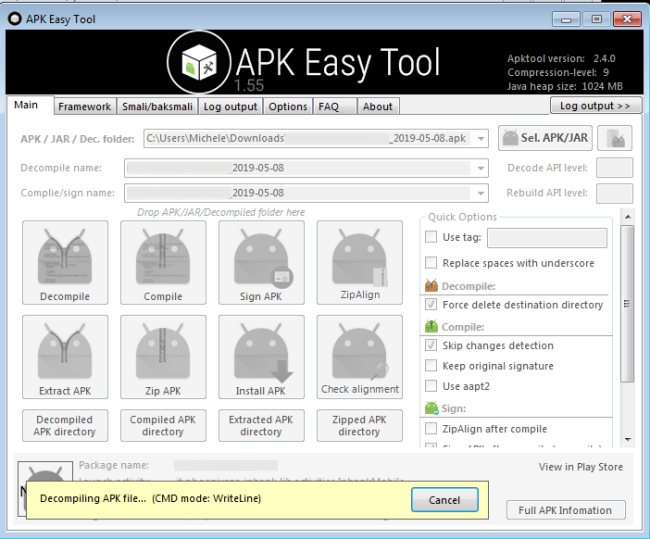650x539 pixels.
Task: Click the Decompile section android icon
Action: [432, 286]
